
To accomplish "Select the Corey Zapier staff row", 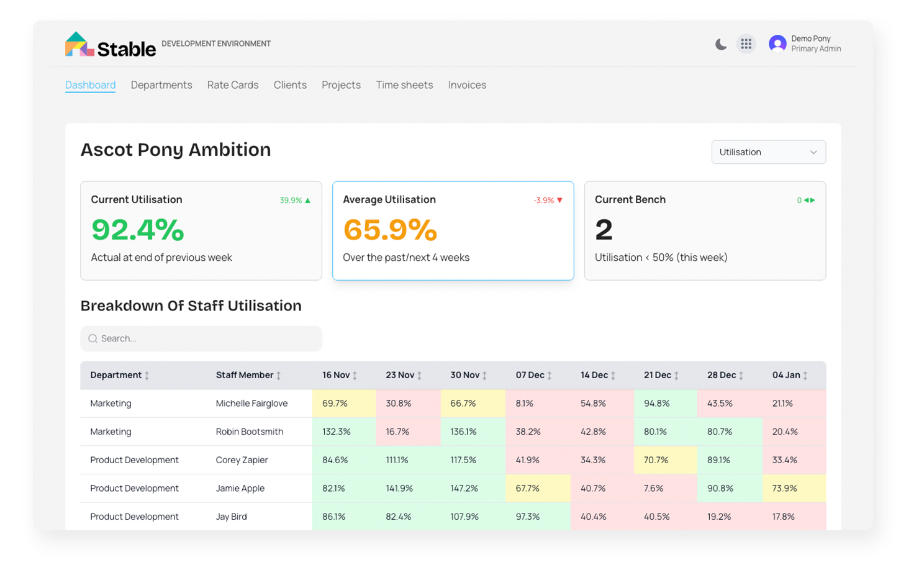I will (x=242, y=460).
